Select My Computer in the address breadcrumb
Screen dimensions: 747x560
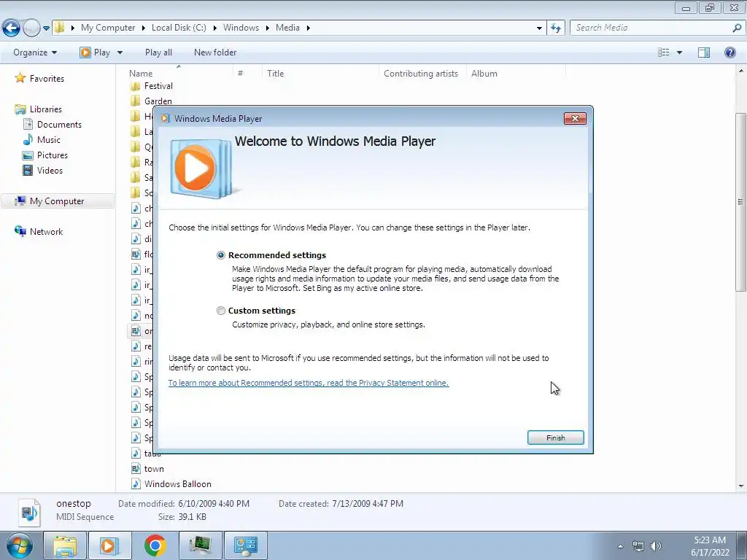pyautogui.click(x=108, y=28)
